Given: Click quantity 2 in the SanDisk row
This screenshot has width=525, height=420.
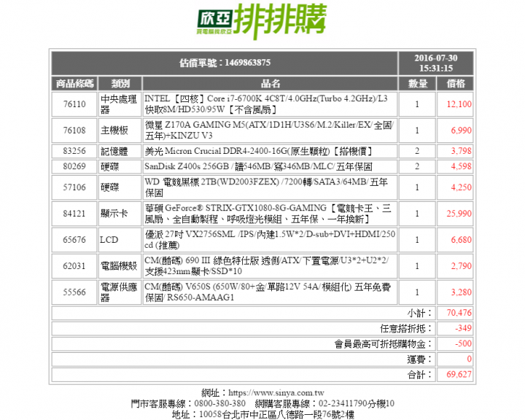Looking at the screenshot, I should tap(417, 166).
